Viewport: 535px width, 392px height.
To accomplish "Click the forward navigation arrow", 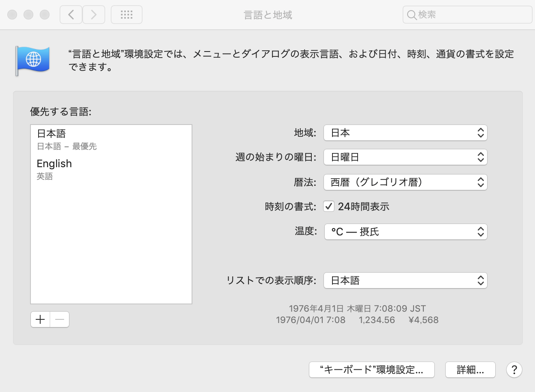I will click(94, 15).
